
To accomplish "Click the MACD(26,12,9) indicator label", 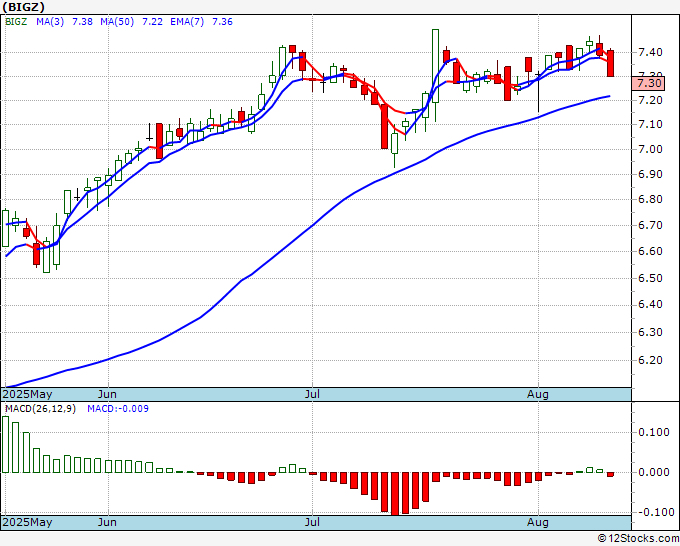I will coord(40,409).
